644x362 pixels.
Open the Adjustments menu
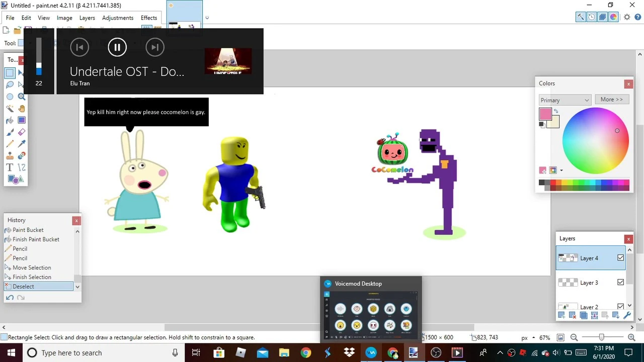click(118, 18)
